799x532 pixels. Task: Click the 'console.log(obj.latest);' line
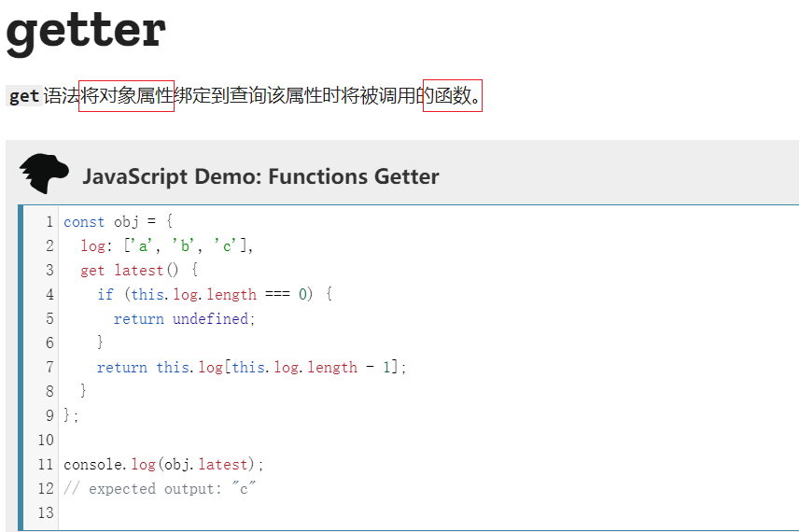tap(163, 464)
